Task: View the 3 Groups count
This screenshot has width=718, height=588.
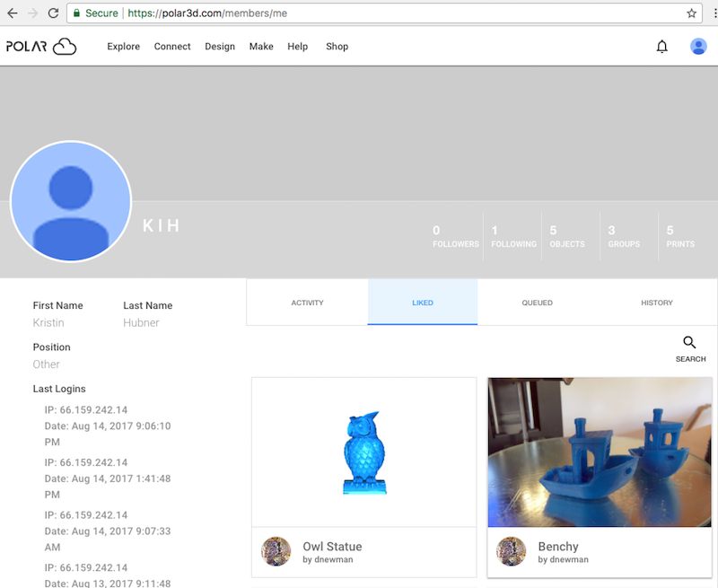Action: tap(624, 236)
